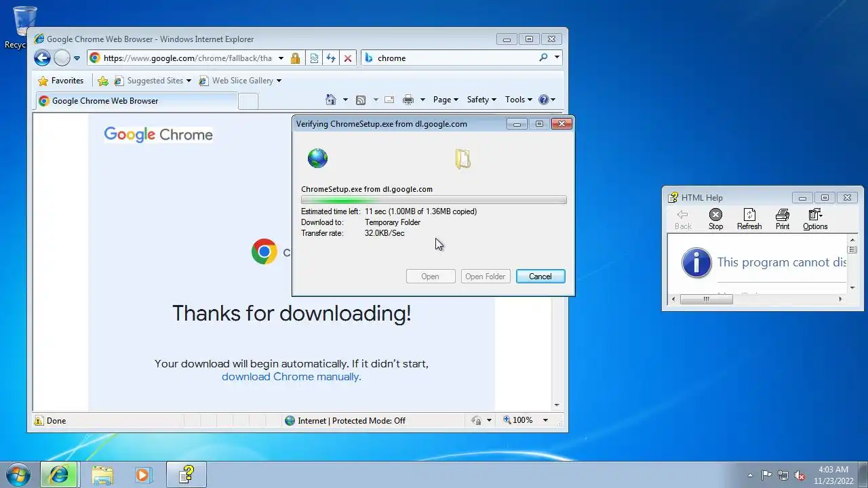Click the muted volume tray icon
868x488 pixels.
coord(800,475)
